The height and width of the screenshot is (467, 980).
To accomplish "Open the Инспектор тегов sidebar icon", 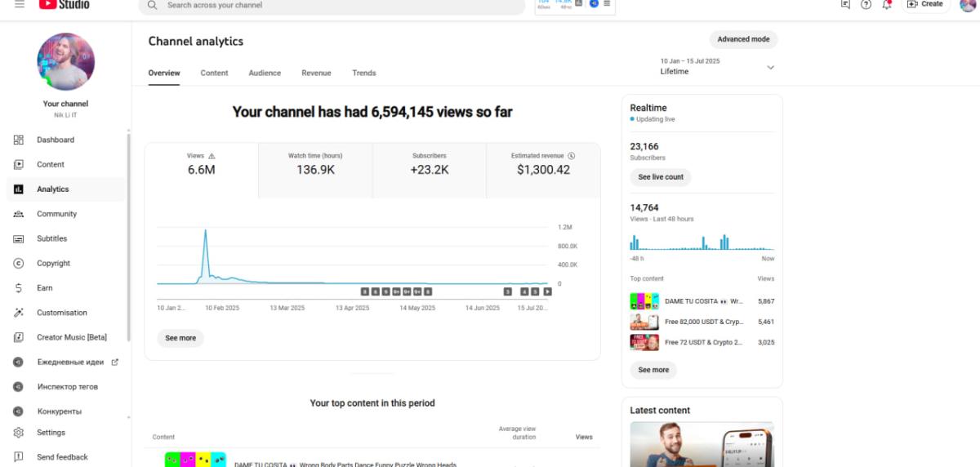I will (x=19, y=386).
